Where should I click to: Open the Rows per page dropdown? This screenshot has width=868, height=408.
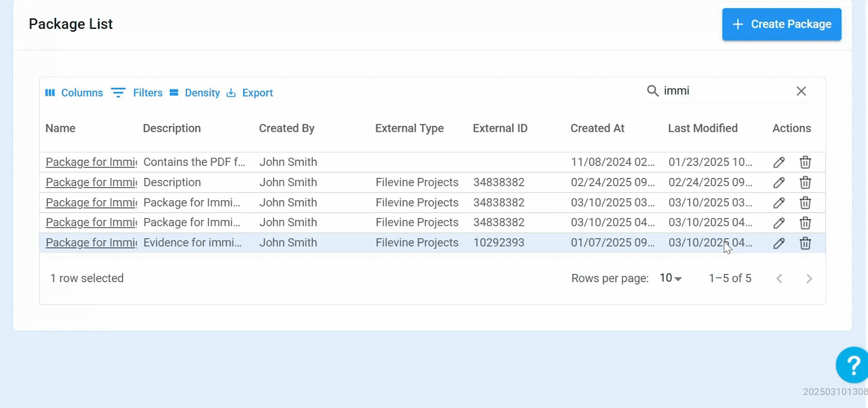click(x=671, y=278)
